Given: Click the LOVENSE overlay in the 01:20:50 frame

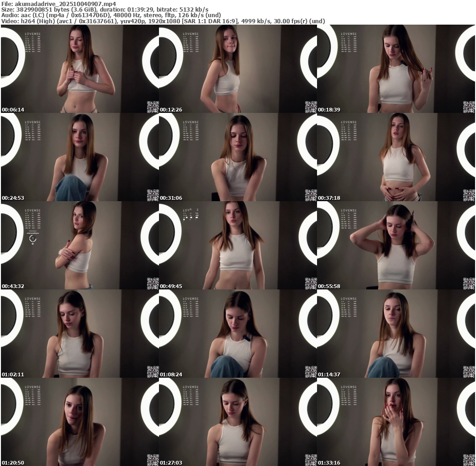Looking at the screenshot, I should [33, 387].
